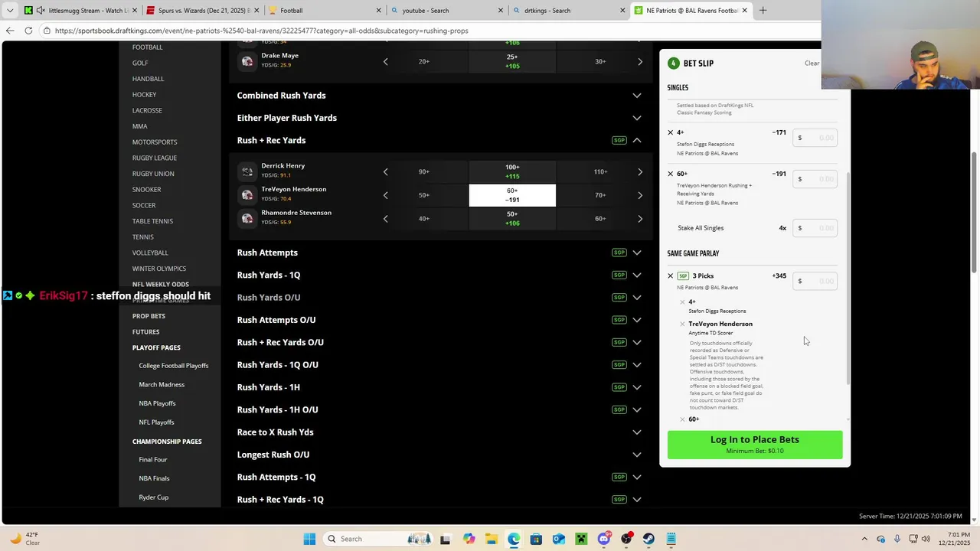Open HOCKEY in sports sidebar

pos(144,95)
